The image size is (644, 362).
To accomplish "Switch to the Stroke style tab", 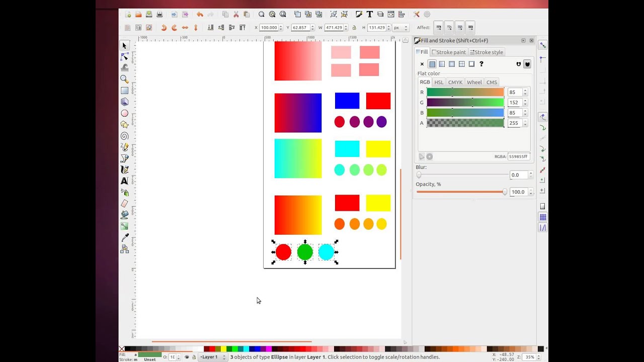I will coord(486,52).
